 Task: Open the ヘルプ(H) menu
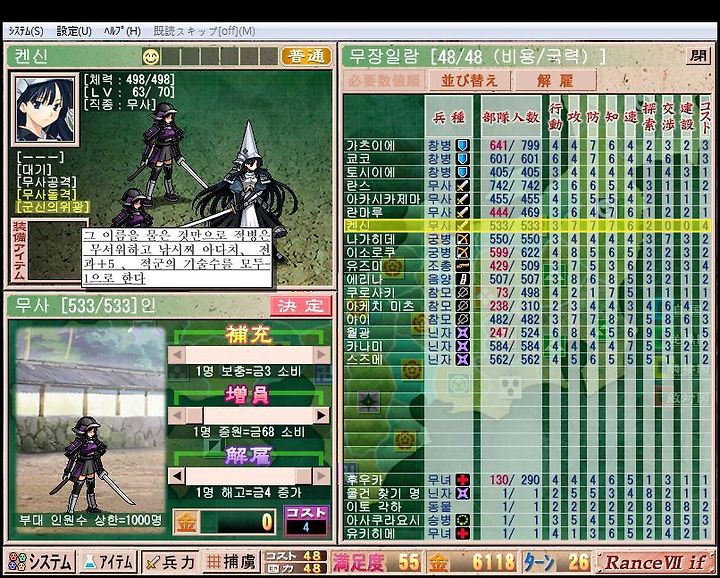122,31
